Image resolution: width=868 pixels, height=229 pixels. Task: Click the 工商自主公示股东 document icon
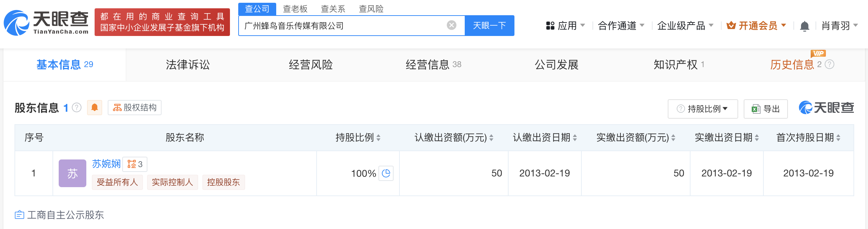(x=19, y=215)
